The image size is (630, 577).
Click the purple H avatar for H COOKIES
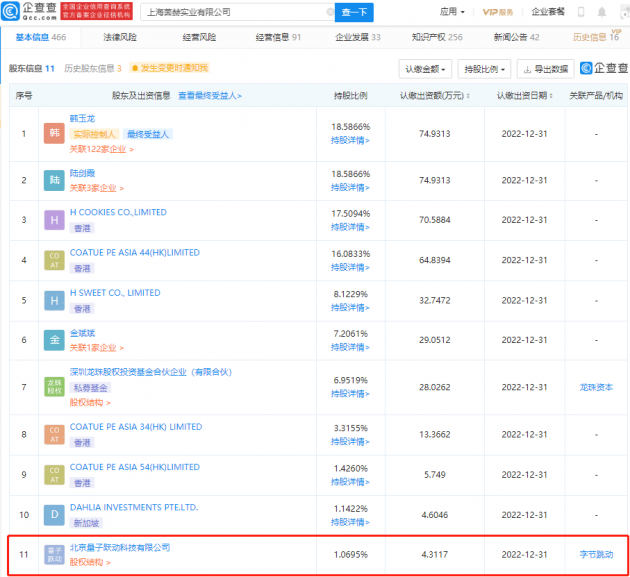pyautogui.click(x=54, y=220)
